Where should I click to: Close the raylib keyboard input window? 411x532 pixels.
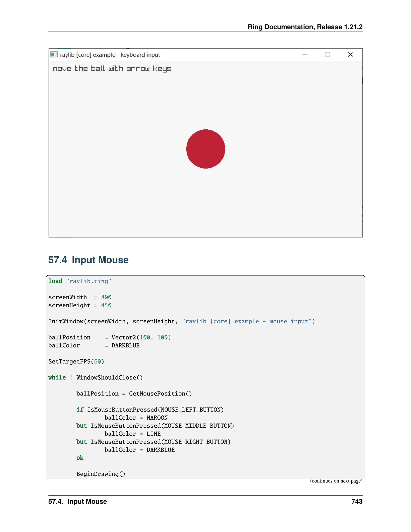click(350, 55)
